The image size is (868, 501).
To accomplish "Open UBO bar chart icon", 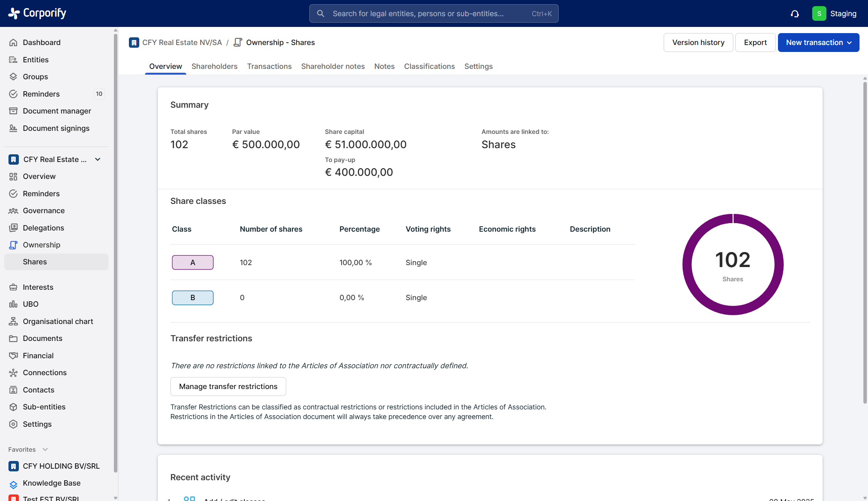I will (x=13, y=304).
